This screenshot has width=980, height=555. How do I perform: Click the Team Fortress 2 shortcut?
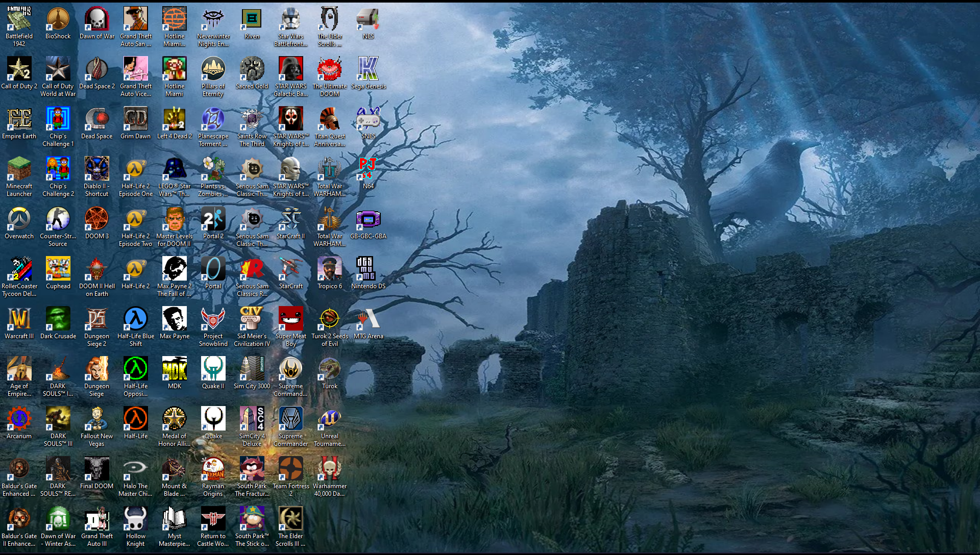pos(290,469)
